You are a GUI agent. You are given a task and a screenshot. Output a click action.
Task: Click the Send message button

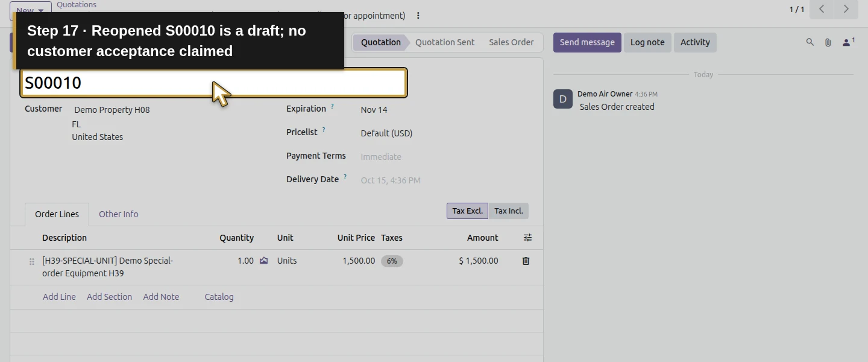(x=587, y=42)
